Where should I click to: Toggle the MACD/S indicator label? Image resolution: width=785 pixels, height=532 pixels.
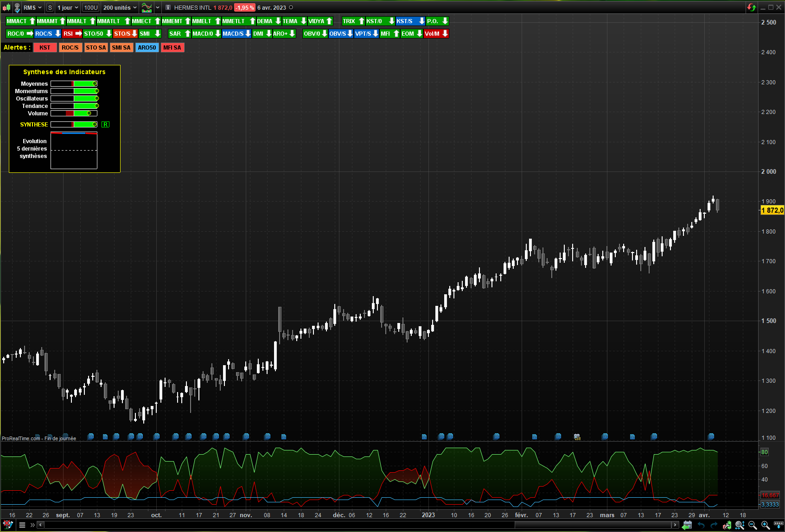coord(236,33)
